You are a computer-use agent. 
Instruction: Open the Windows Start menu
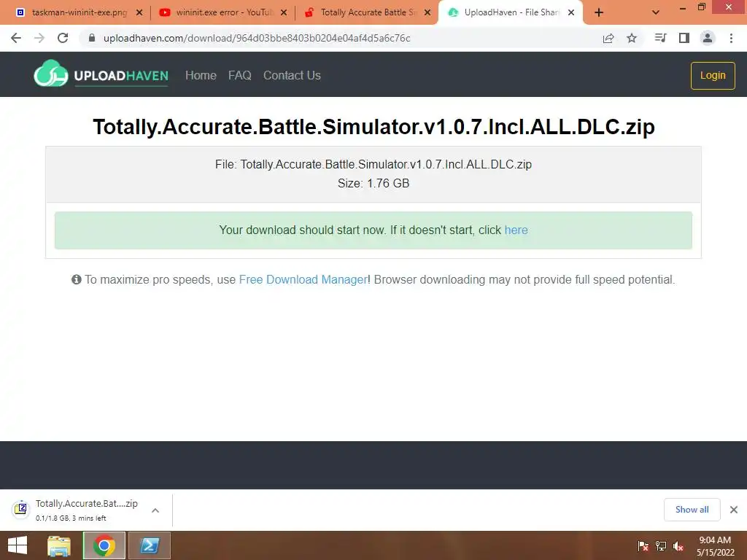tap(18, 545)
